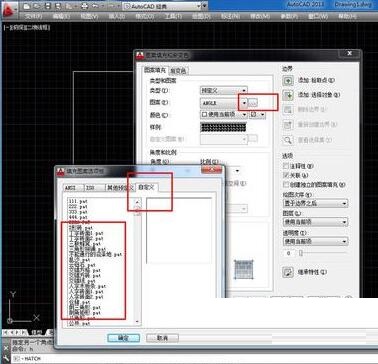
Task: Open the 标注(N) menu
Action: tap(230, 16)
